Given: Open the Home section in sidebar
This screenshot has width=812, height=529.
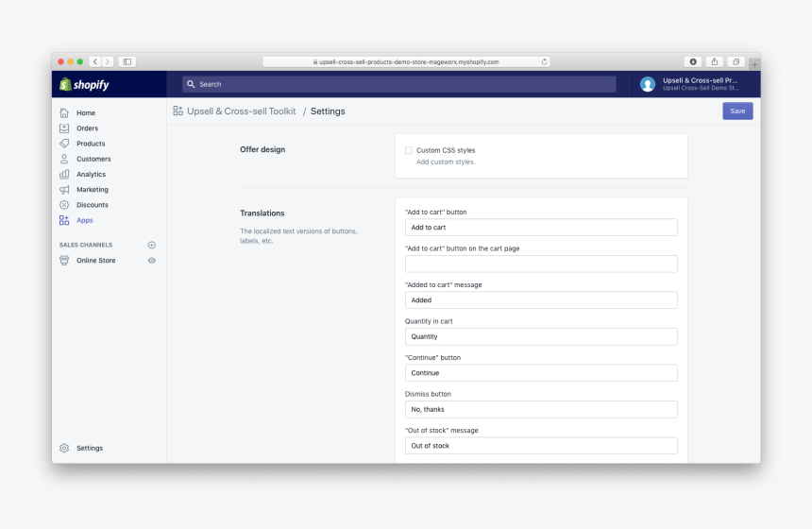Looking at the screenshot, I should coord(85,113).
